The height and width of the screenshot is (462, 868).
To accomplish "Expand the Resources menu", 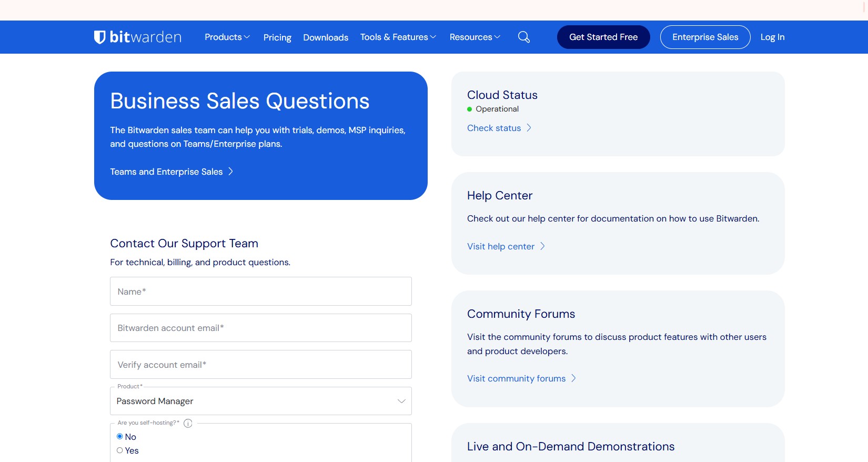I will pos(475,37).
